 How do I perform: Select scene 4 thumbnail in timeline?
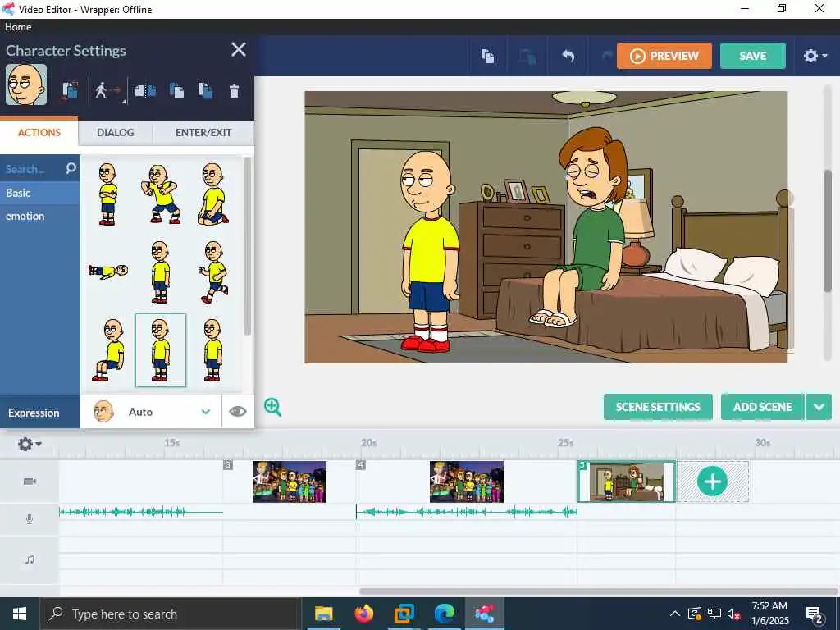[x=467, y=482]
